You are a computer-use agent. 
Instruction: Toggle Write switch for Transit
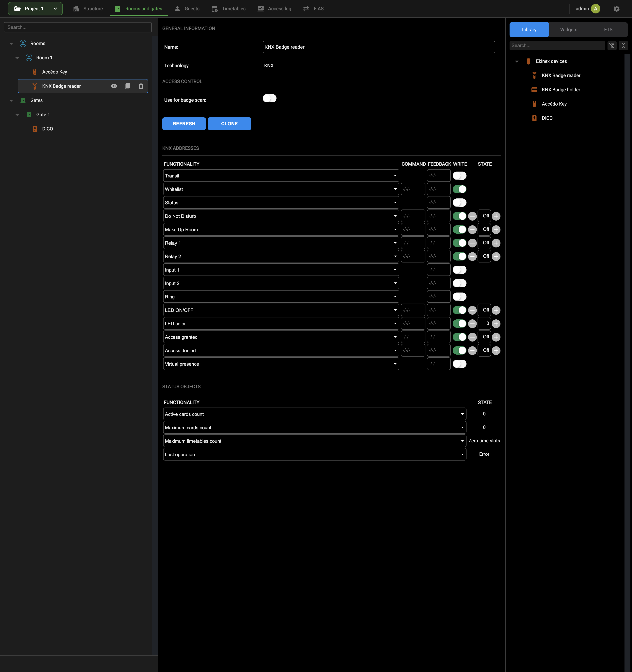coord(459,176)
